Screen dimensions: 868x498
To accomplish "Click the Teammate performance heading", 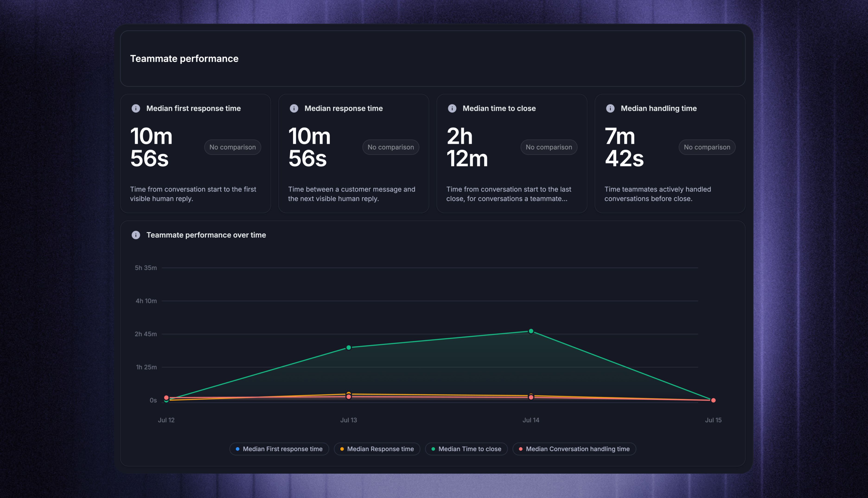I will click(184, 58).
